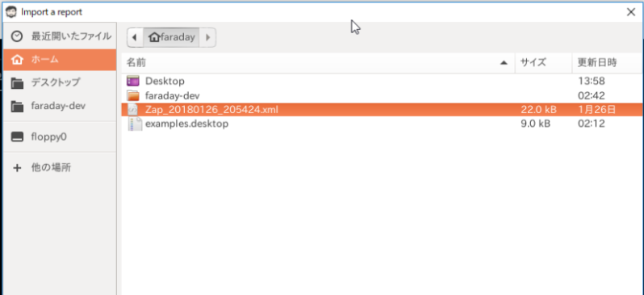Click the floppy0 drive icon
644x295 pixels.
(x=17, y=137)
